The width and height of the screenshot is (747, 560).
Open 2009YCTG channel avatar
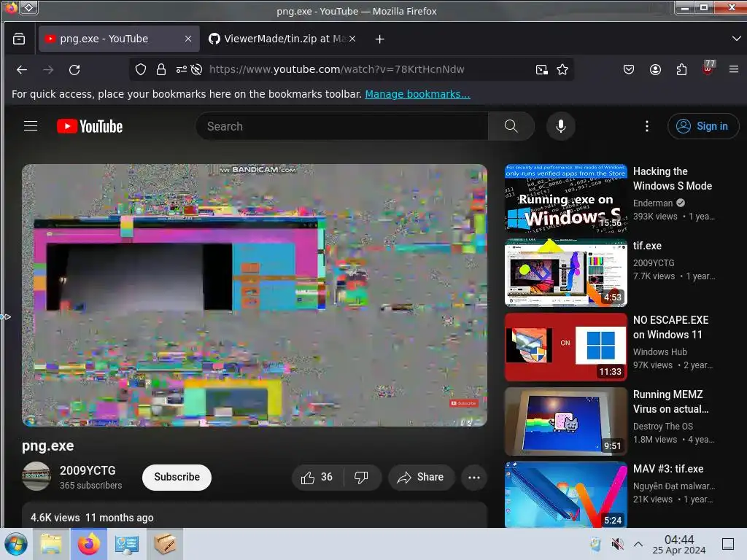coord(36,476)
